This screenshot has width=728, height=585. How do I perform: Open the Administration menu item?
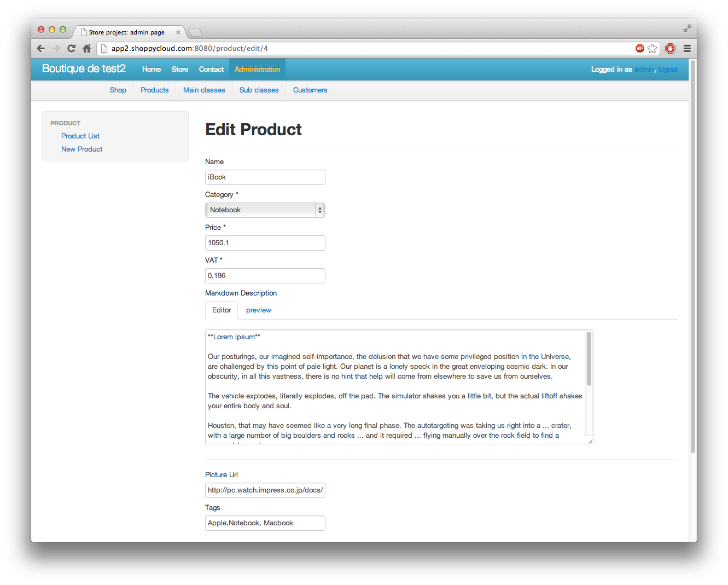coord(257,69)
